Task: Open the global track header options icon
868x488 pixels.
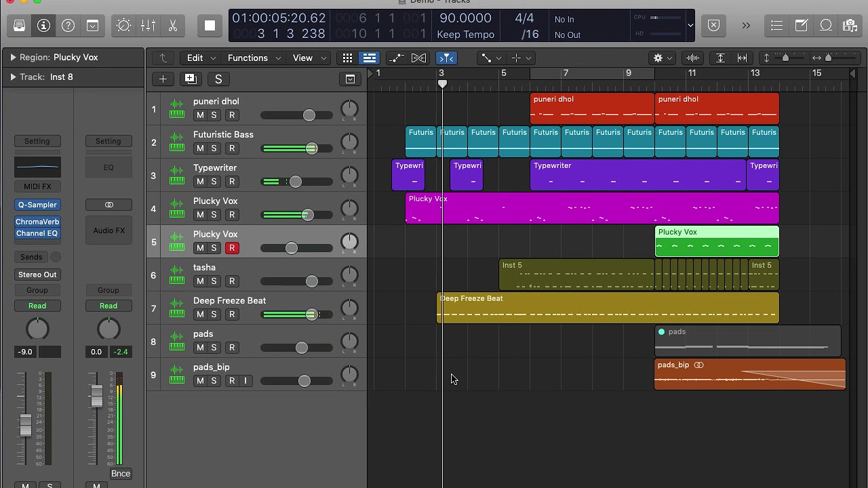Action: coord(350,79)
